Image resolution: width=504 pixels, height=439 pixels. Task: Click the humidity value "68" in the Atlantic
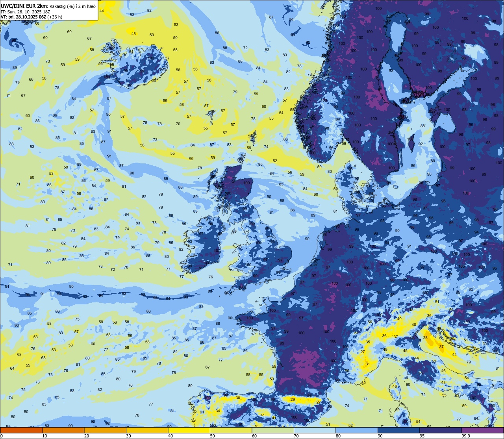pos(43,358)
